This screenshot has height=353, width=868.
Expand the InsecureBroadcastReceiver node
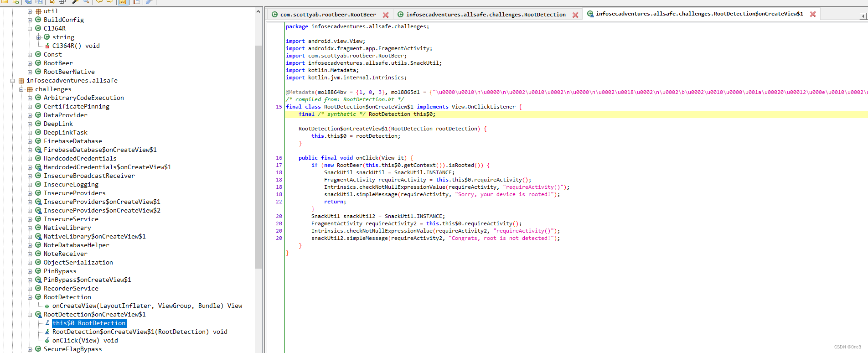coord(30,176)
